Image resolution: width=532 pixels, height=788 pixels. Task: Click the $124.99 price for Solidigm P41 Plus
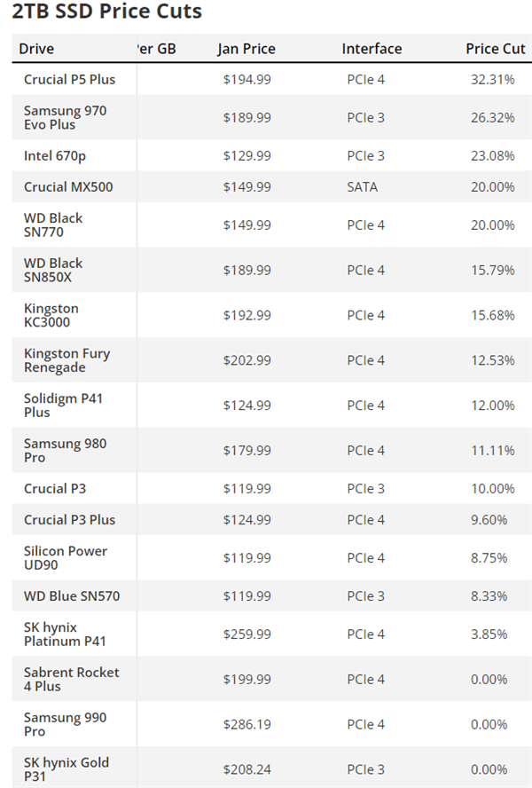click(x=247, y=406)
